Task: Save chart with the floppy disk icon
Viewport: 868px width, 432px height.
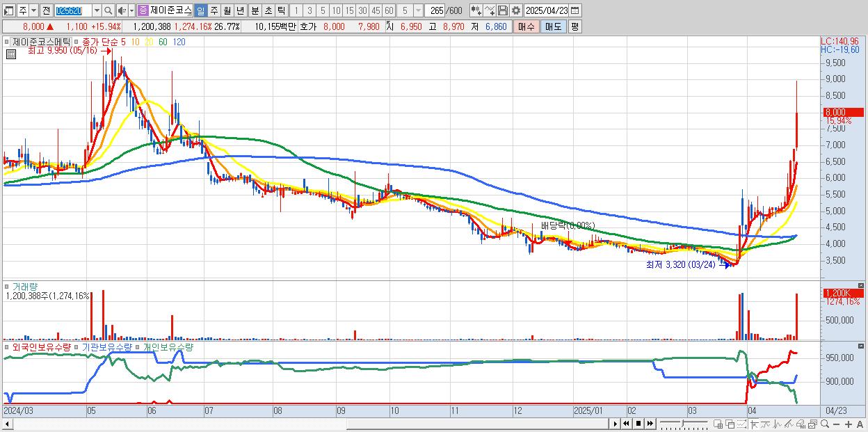Action: tap(503, 10)
